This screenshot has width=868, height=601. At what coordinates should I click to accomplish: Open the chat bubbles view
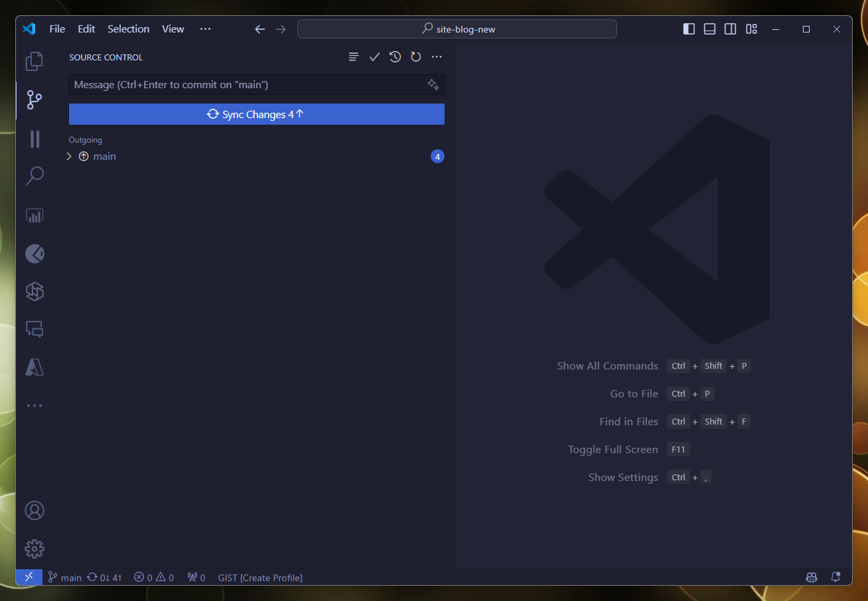click(35, 329)
